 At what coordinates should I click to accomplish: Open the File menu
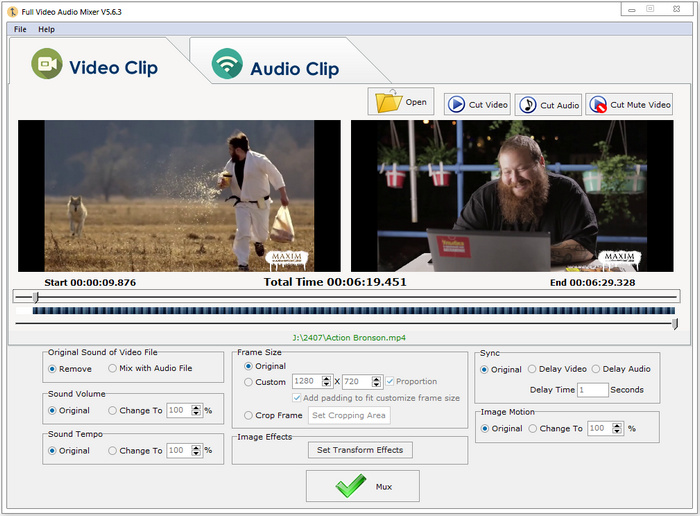[20, 29]
